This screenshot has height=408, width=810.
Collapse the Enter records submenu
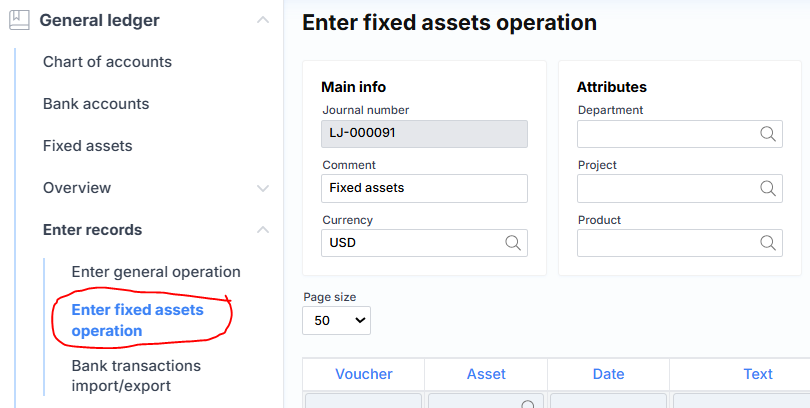(x=262, y=230)
